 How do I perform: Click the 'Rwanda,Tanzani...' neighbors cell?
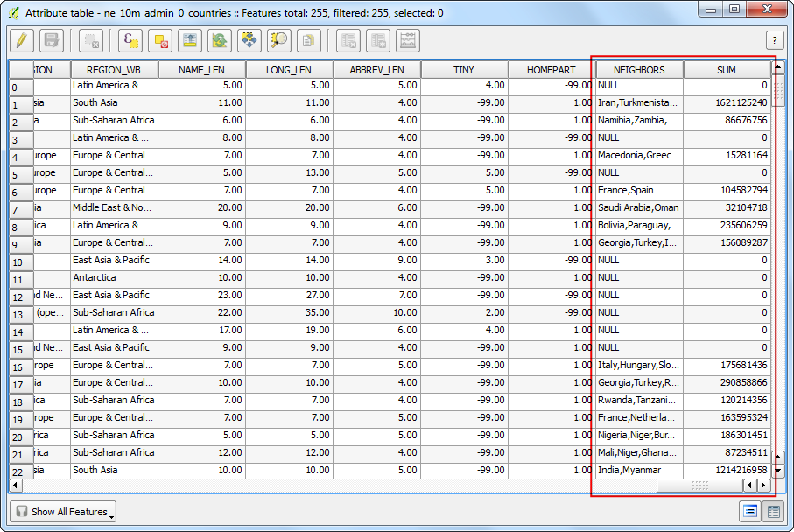[x=639, y=401]
